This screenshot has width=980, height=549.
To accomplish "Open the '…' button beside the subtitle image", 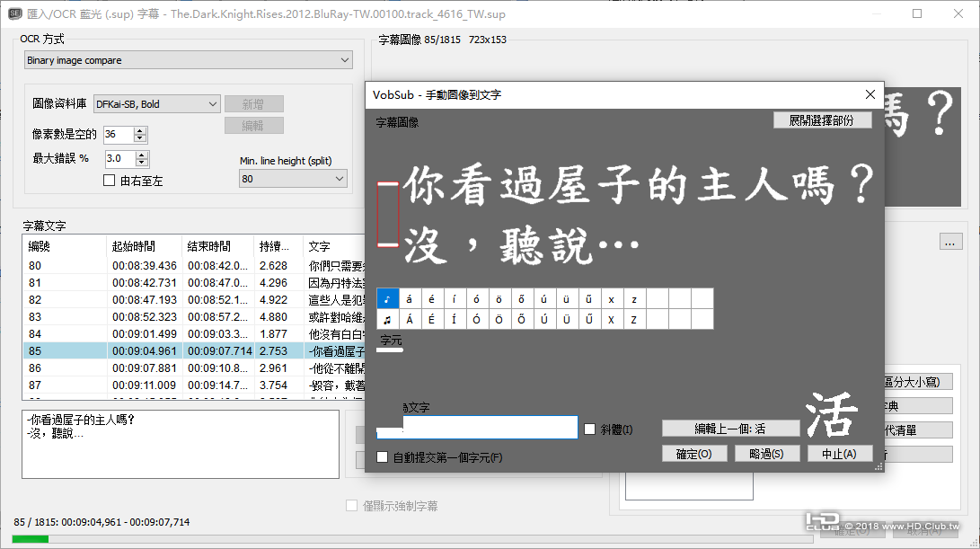I will point(949,241).
